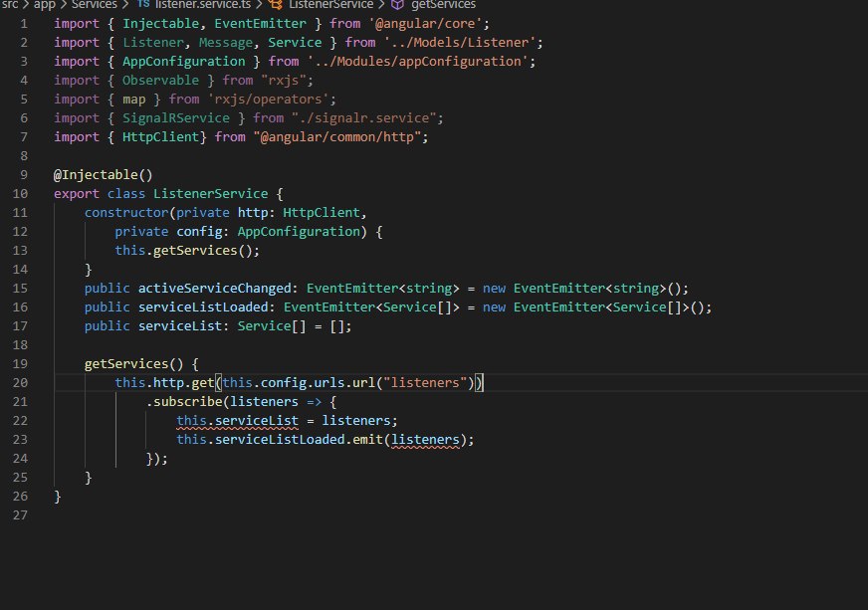The height and width of the screenshot is (610, 868).
Task: Click the ListenerService class symbol icon in breadcrumbs
Action: click(275, 4)
